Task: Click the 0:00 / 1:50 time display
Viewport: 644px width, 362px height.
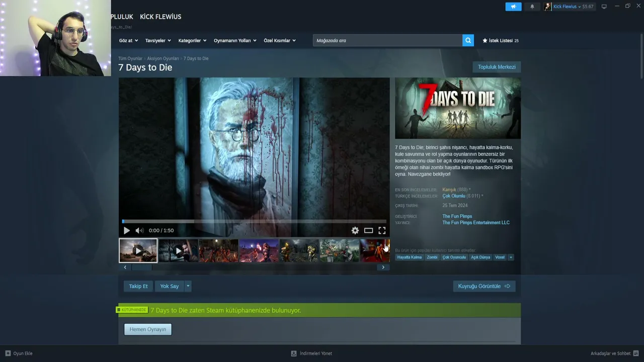Action: click(161, 230)
